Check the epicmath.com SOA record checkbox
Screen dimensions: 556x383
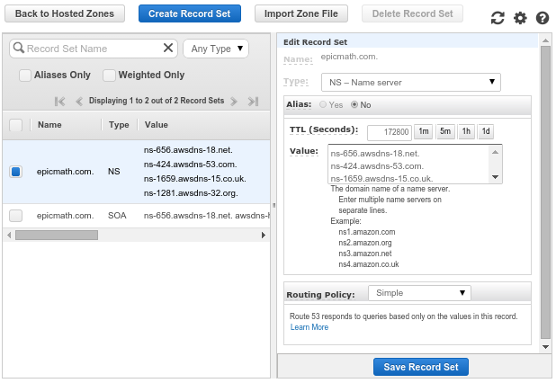(x=16, y=216)
